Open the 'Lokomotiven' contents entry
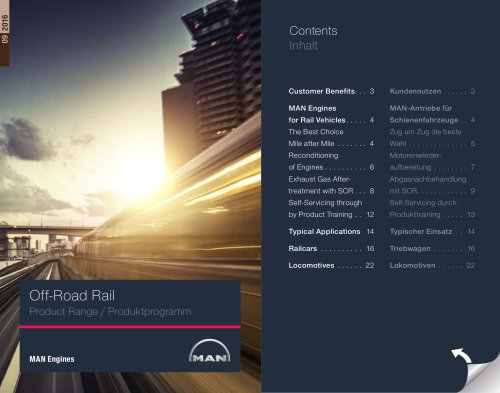This screenshot has height=393, width=500. [x=432, y=266]
